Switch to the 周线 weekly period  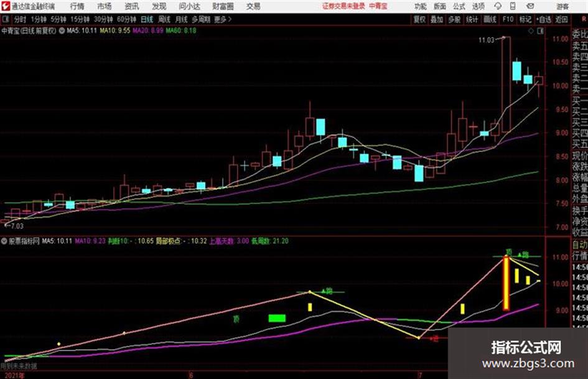point(164,19)
